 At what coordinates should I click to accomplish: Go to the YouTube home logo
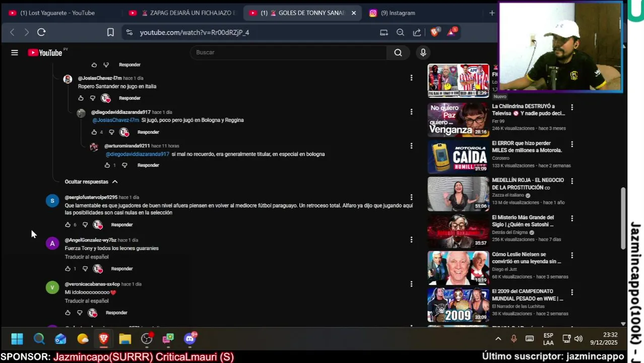[45, 52]
